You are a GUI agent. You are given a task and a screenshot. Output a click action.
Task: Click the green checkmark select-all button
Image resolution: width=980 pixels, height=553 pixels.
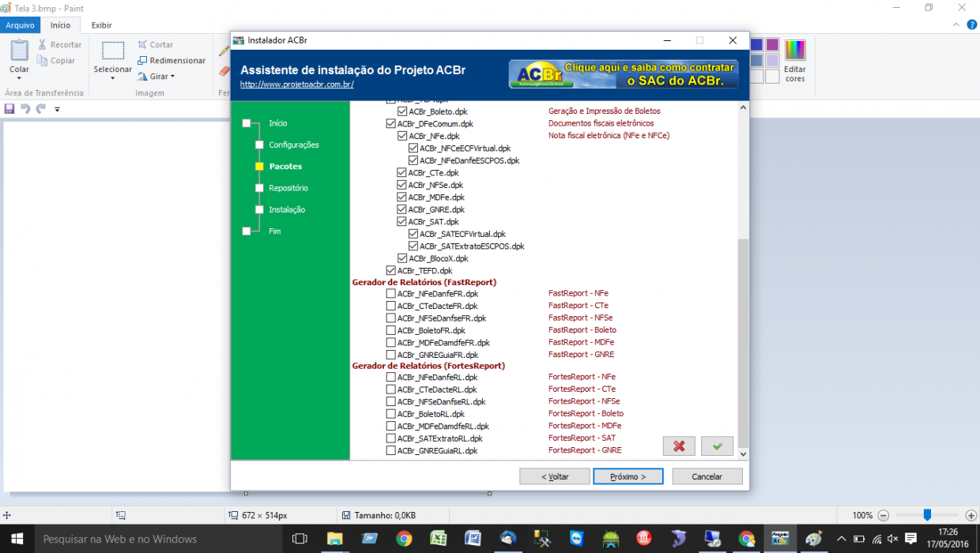click(717, 446)
